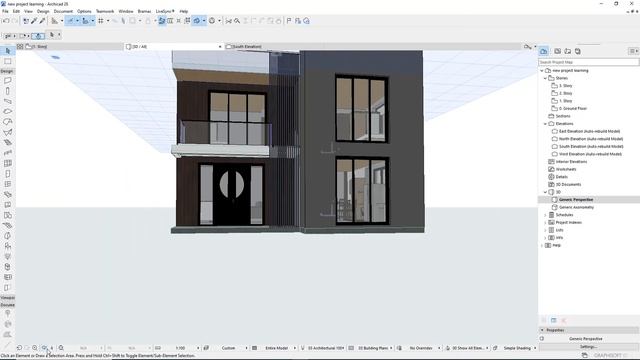Viewport: 640px width, 360px height.
Task: Click the Object tool in the toolbox
Action: (x=8, y=246)
